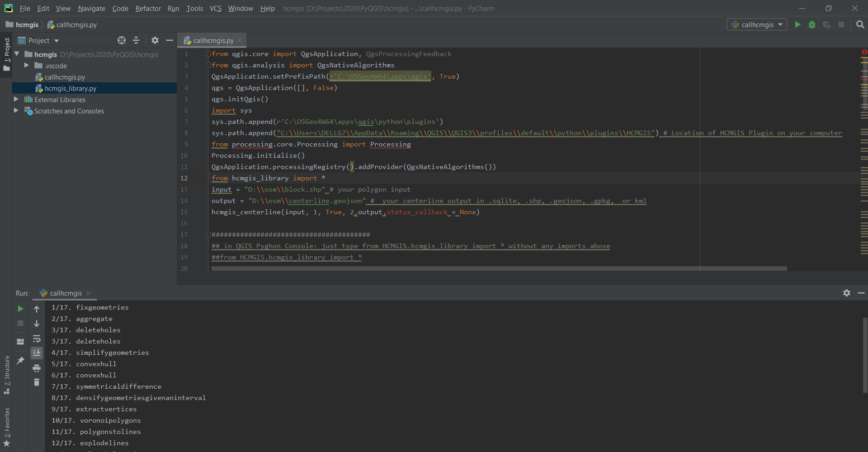Restore layout icon in Run panel

20,342
